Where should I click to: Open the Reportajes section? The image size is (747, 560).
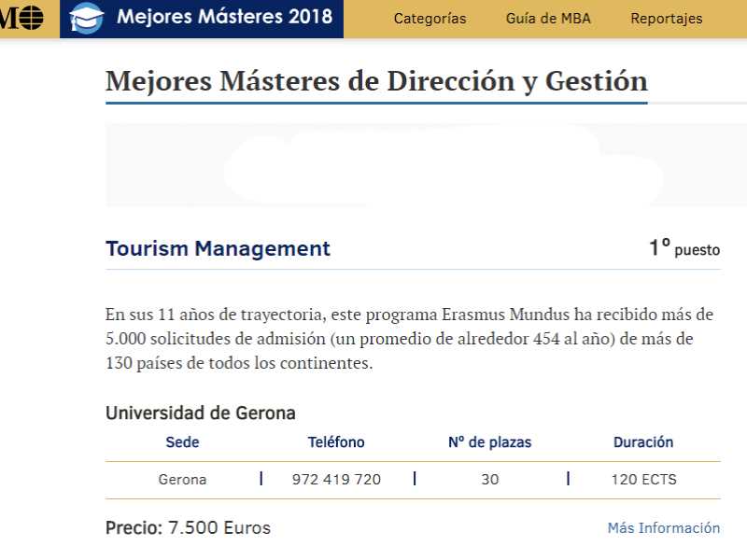(667, 19)
